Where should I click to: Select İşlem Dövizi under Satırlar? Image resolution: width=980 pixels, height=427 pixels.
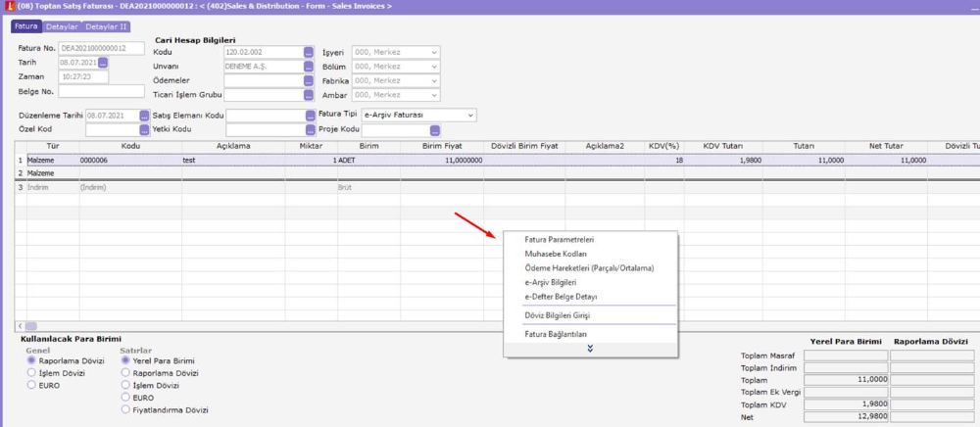125,385
